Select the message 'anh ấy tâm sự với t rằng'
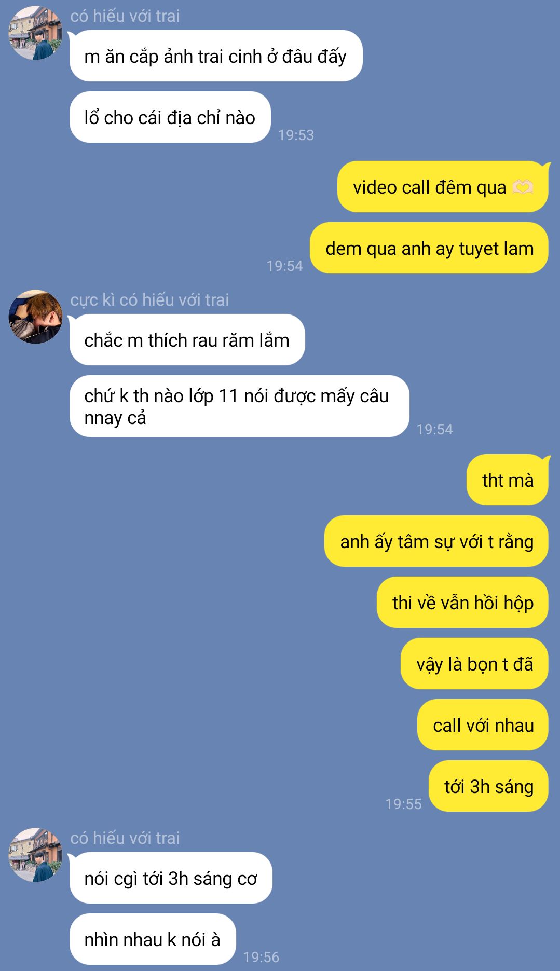The image size is (560, 971). [x=436, y=541]
